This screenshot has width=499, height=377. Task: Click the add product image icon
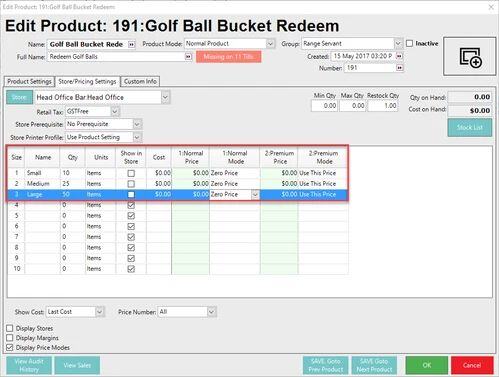470,57
